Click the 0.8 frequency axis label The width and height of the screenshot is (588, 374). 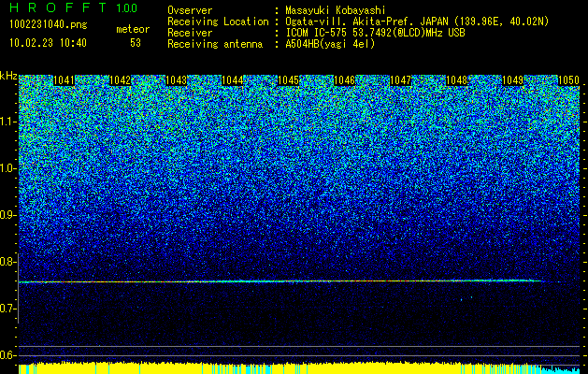[7, 262]
